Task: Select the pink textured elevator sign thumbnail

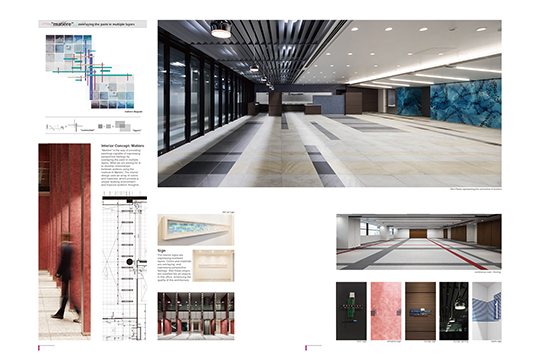Action: (x=386, y=311)
